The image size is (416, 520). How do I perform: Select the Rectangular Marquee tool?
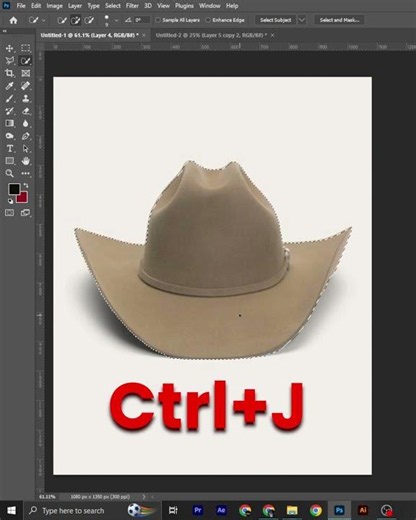26,48
